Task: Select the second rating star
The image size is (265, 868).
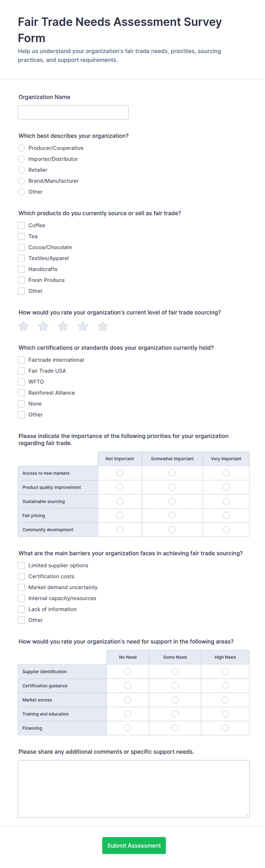Action: point(43,326)
